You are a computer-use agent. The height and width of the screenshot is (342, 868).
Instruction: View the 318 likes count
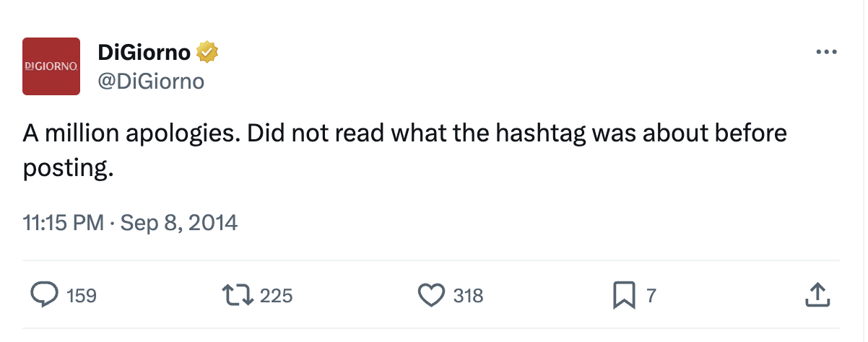468,295
